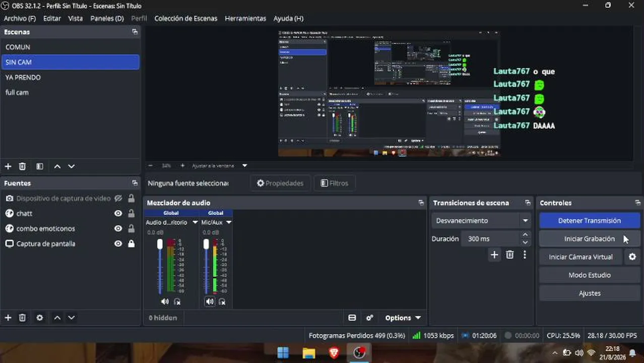This screenshot has width=644, height=363.
Task: Open Ajustes from Controles
Action: coord(590,293)
